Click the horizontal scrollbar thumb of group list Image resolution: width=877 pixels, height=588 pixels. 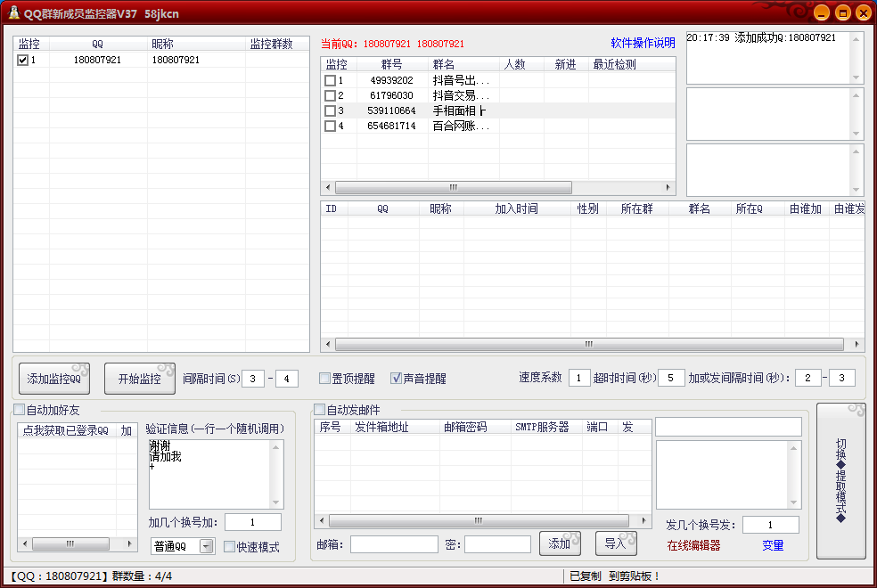coord(453,187)
